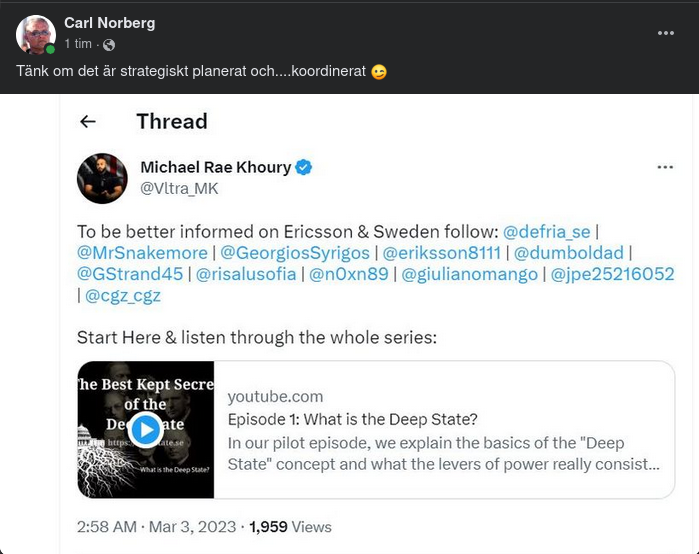This screenshot has height=554, width=699.
Task: Open the tweet's three-dot options menu
Action: [x=665, y=167]
